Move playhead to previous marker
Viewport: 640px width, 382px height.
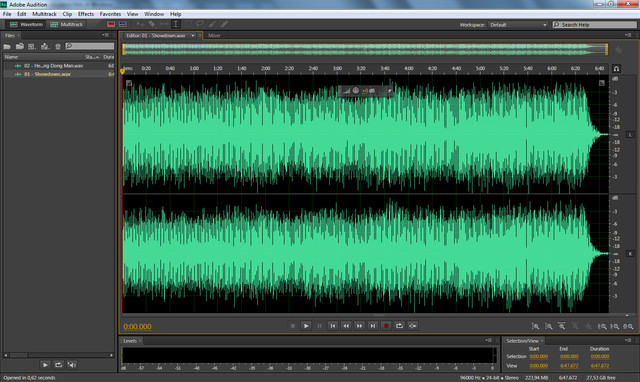pyautogui.click(x=333, y=326)
